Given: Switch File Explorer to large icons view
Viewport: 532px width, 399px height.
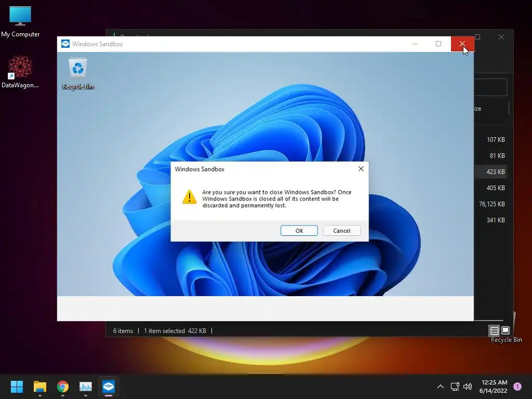Looking at the screenshot, I should (x=506, y=330).
